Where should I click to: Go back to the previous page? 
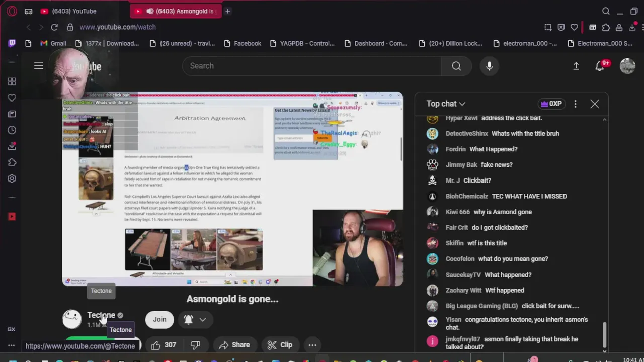29,27
